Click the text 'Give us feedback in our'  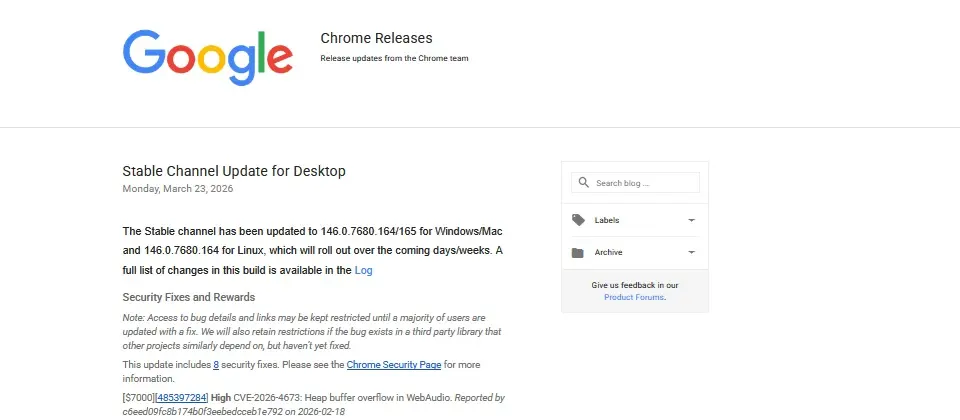[635, 285]
